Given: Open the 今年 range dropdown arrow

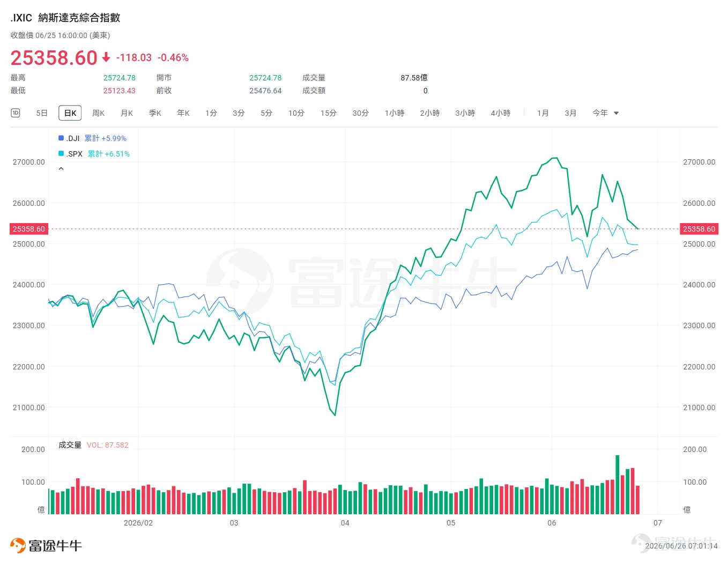Looking at the screenshot, I should click(616, 113).
